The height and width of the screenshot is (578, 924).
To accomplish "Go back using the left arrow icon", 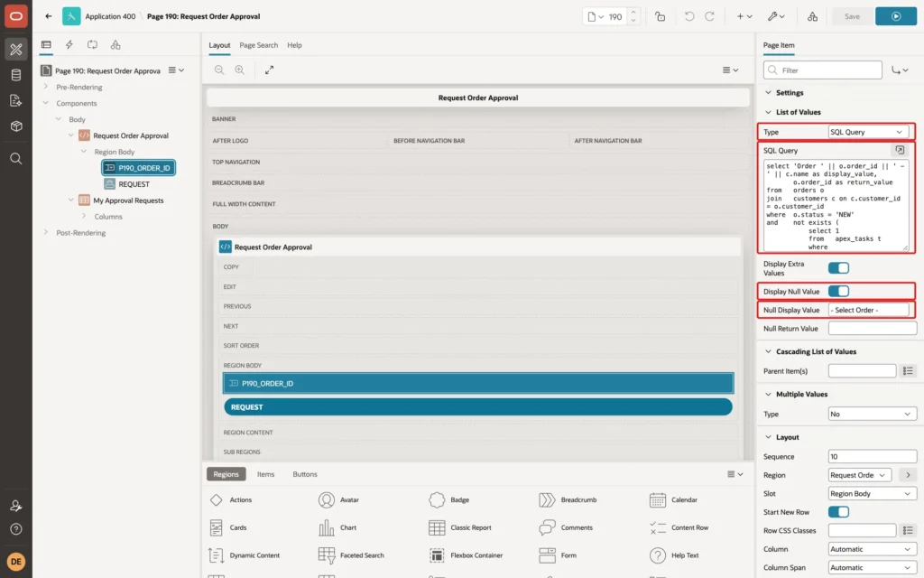I will [x=49, y=16].
